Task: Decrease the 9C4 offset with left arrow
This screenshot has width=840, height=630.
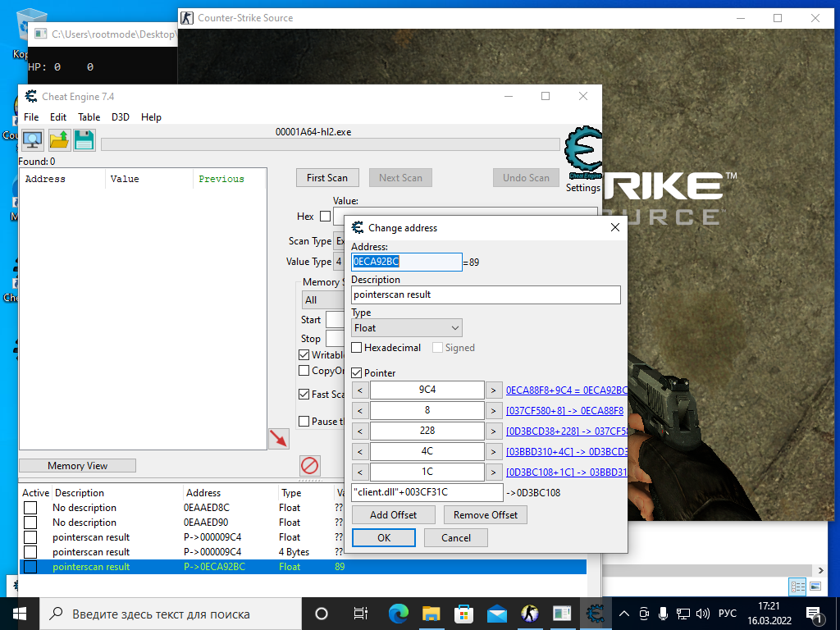Action: [360, 390]
